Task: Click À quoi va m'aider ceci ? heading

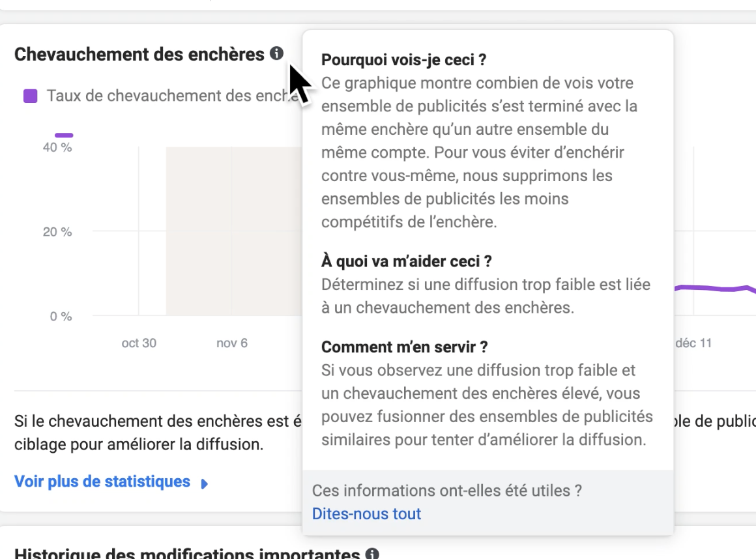Action: [x=407, y=261]
